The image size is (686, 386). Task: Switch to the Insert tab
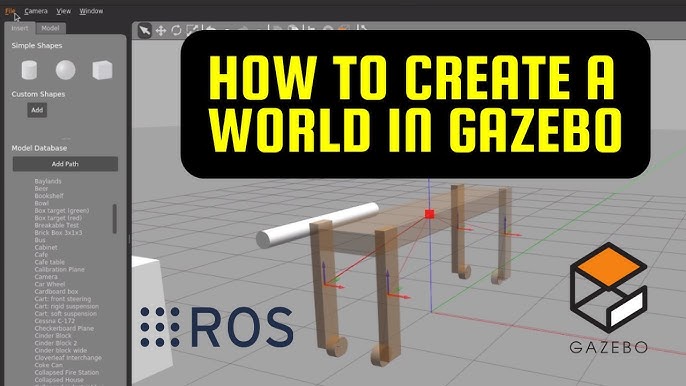(x=20, y=28)
